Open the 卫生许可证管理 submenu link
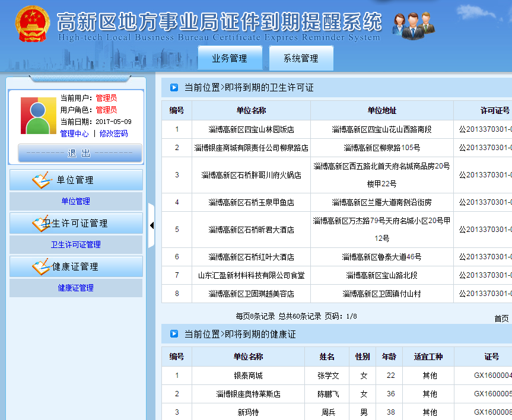Image resolution: width=512 pixels, height=420 pixels. (x=76, y=244)
